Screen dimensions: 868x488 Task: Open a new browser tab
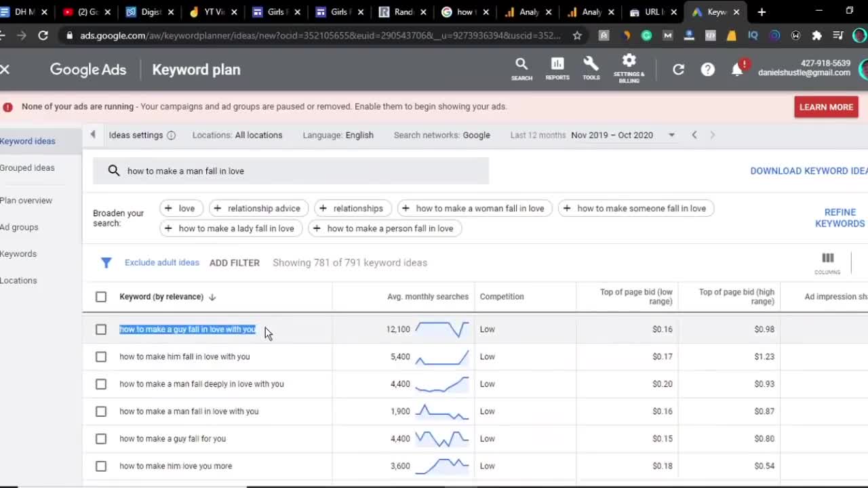(762, 12)
